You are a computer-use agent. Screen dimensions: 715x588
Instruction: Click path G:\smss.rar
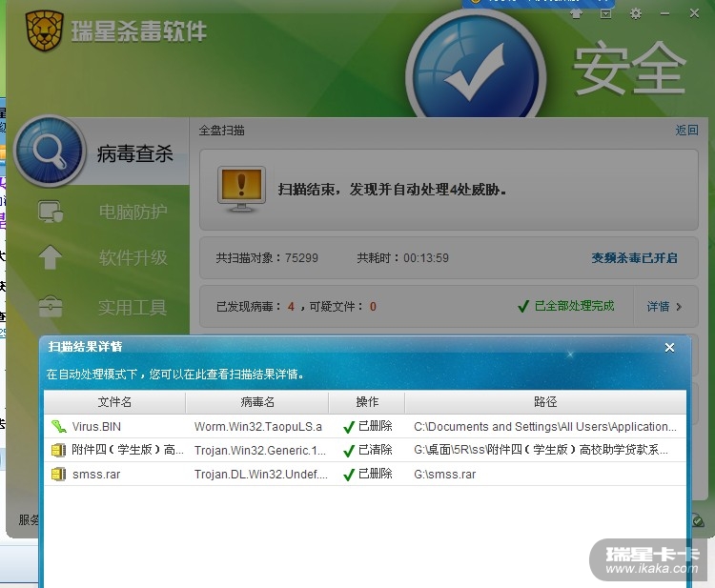(x=444, y=475)
